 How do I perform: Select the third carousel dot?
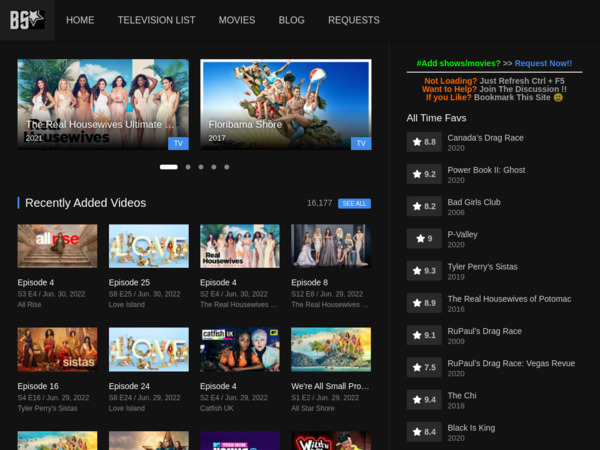(x=201, y=167)
